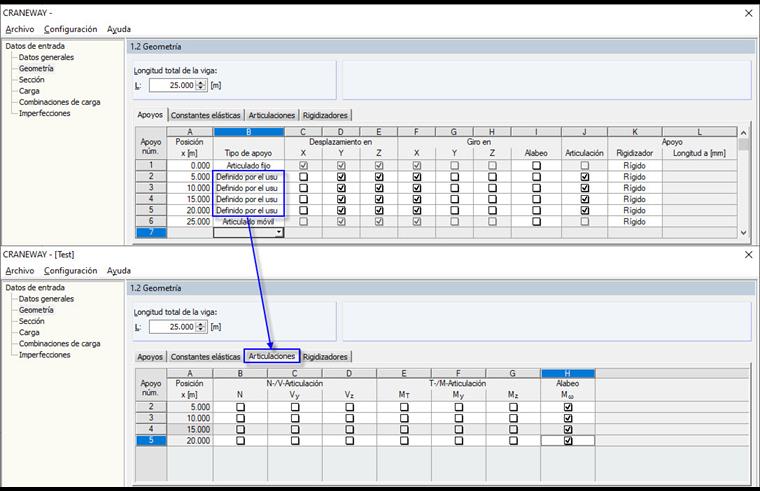Viewport: 760px width, 491px height.
Task: Switch to Constantes elásticas tab in top window
Action: (206, 115)
